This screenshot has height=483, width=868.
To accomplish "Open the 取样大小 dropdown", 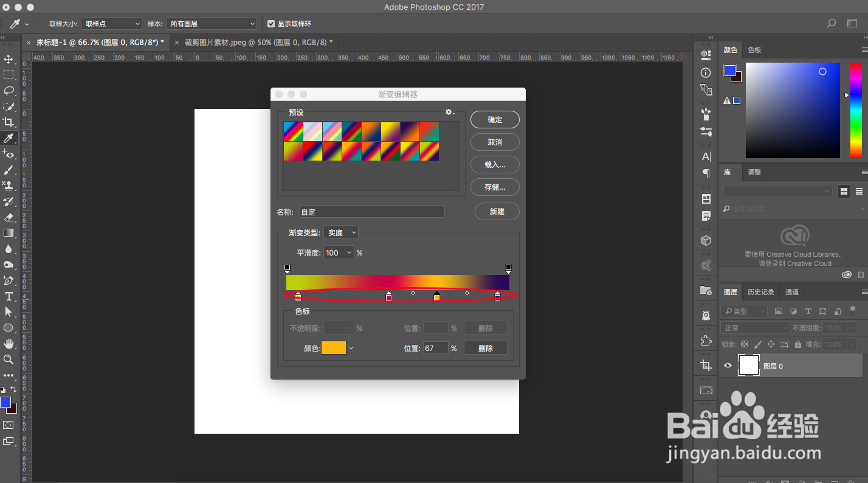I will 112,24.
